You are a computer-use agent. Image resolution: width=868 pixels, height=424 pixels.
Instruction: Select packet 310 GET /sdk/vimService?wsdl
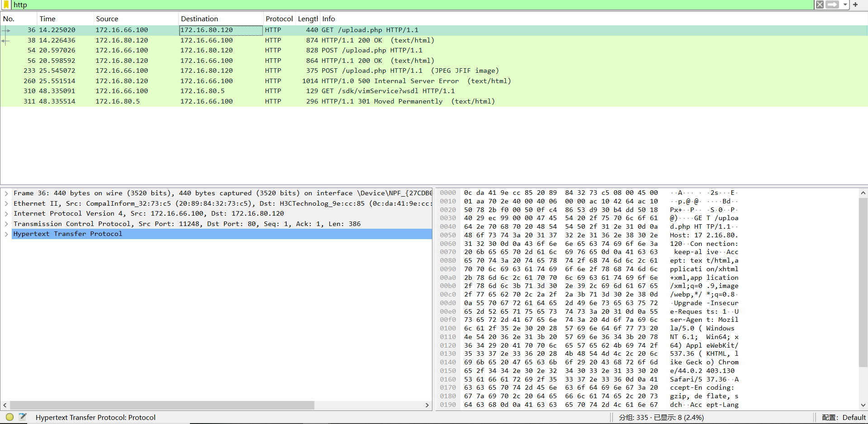(434, 91)
